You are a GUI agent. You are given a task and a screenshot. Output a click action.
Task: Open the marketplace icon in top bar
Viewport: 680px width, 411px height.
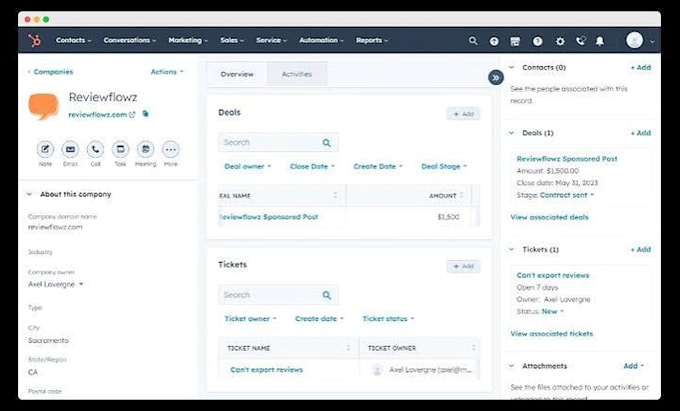pyautogui.click(x=515, y=41)
